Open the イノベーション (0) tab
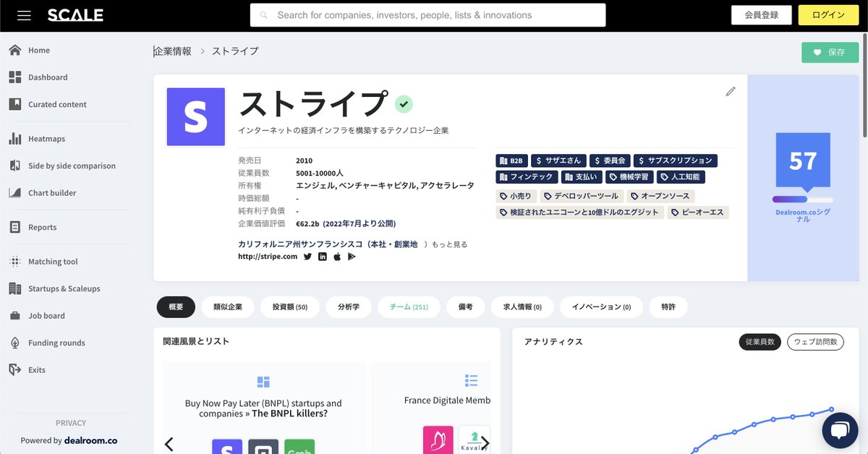 coord(601,307)
